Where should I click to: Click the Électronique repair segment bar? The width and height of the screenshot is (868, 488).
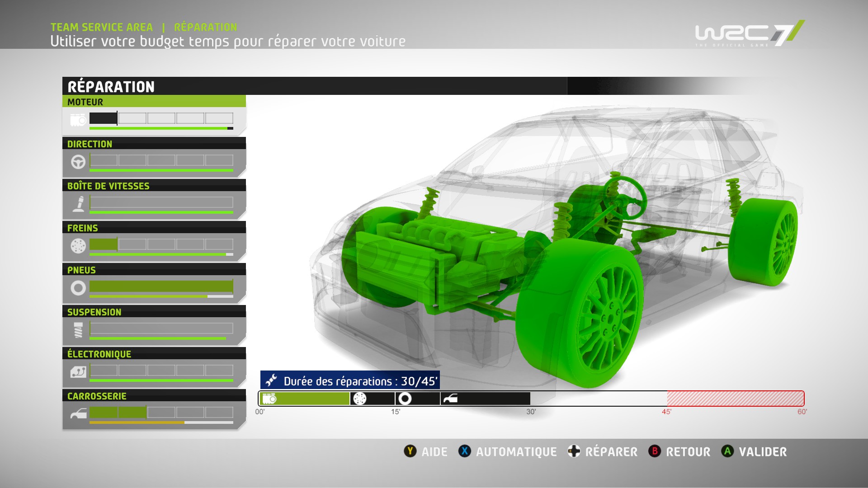coord(161,371)
